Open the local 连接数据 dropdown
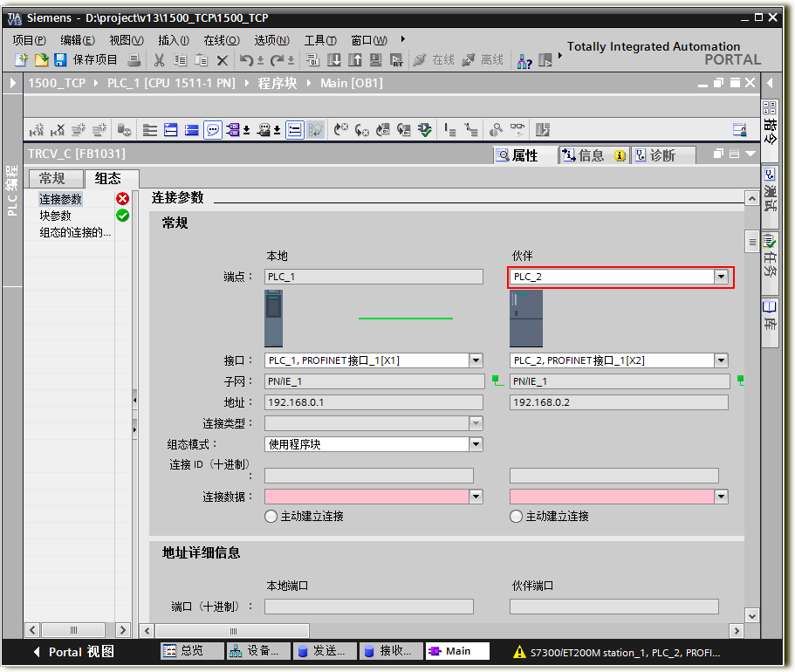The height and width of the screenshot is (672, 795). 476,497
